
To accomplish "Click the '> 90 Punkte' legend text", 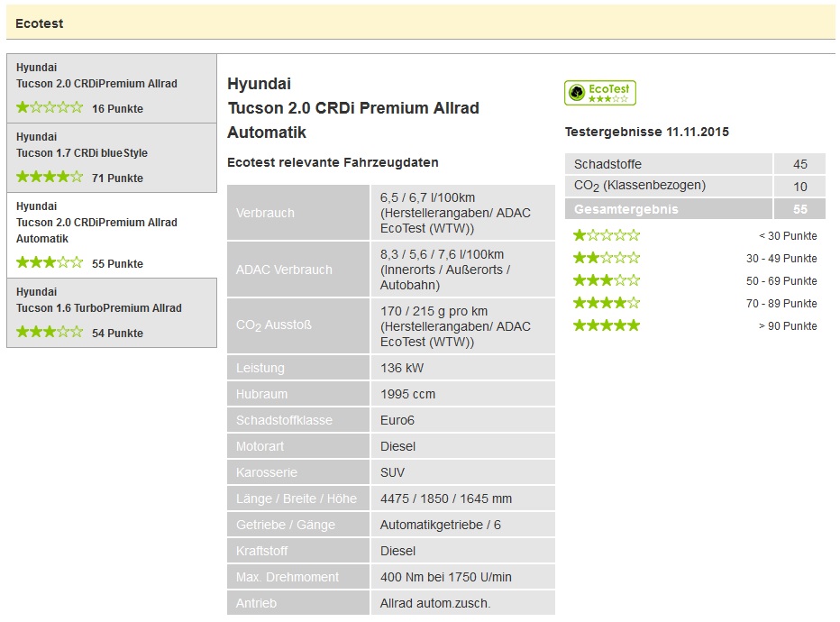I will tap(788, 325).
